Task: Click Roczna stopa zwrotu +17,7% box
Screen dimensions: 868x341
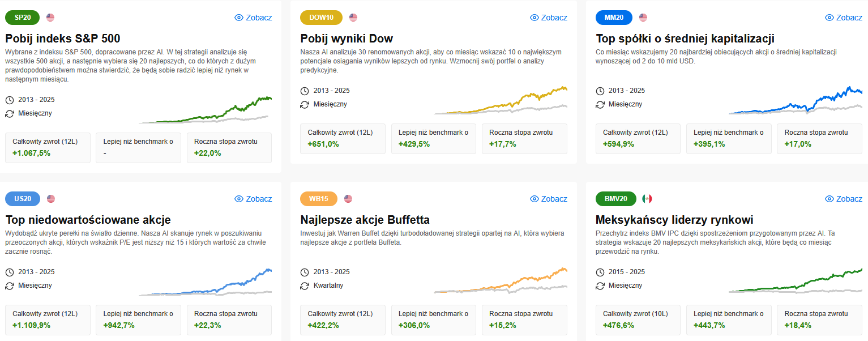Action: coord(524,138)
